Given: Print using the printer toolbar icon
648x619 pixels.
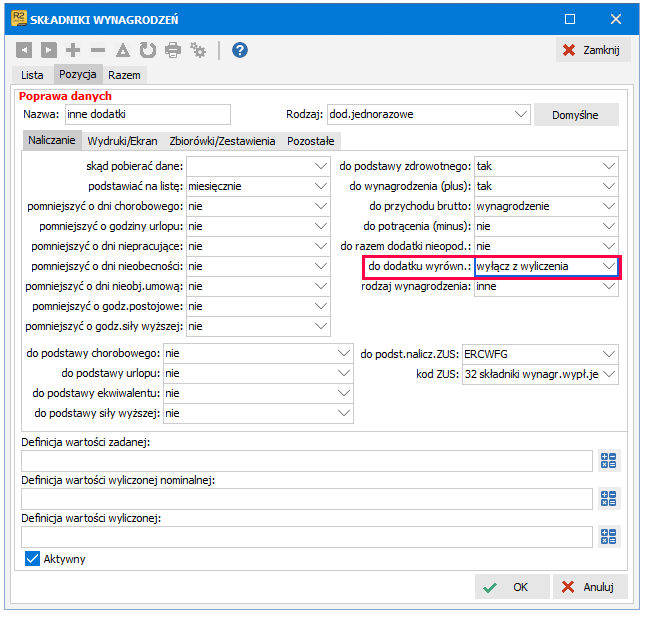Looking at the screenshot, I should (x=173, y=50).
